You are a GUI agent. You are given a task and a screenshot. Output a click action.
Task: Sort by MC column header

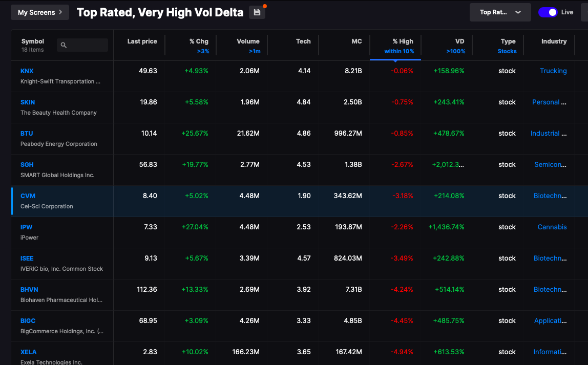tap(356, 41)
